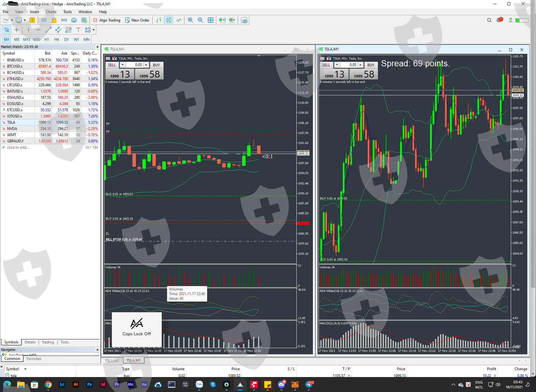536x392 pixels.
Task: Click SELL in the right TSLA chart
Action: tap(326, 65)
